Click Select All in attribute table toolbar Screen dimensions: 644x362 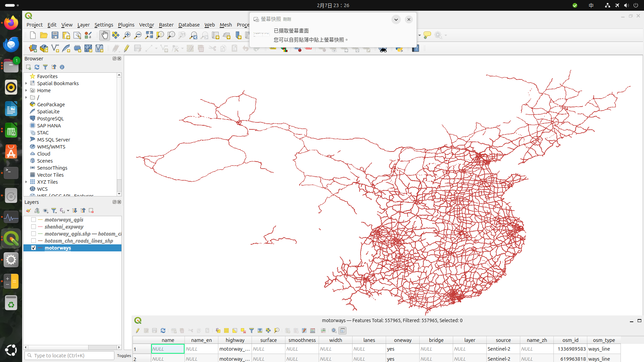[x=226, y=330]
